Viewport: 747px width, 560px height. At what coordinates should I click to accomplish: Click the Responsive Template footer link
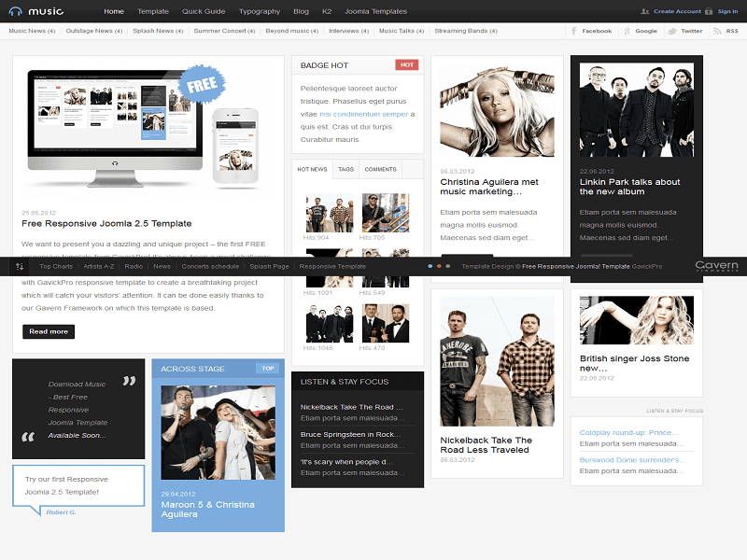[332, 267]
